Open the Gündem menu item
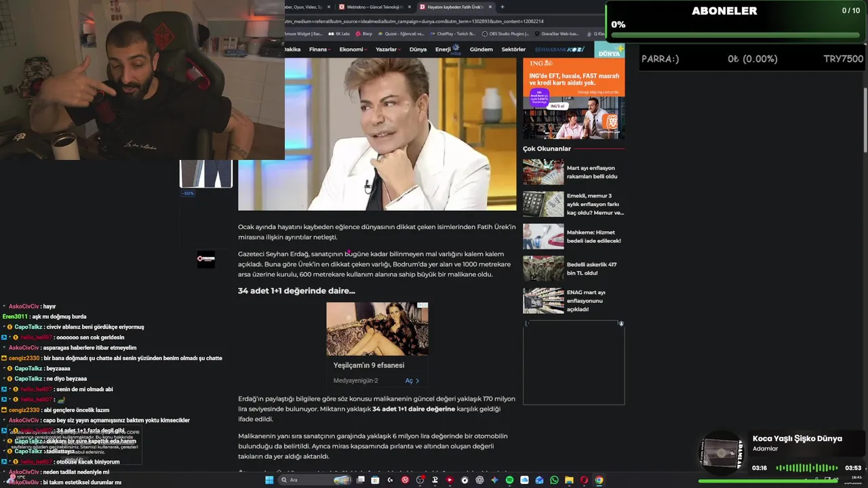 pyautogui.click(x=481, y=49)
